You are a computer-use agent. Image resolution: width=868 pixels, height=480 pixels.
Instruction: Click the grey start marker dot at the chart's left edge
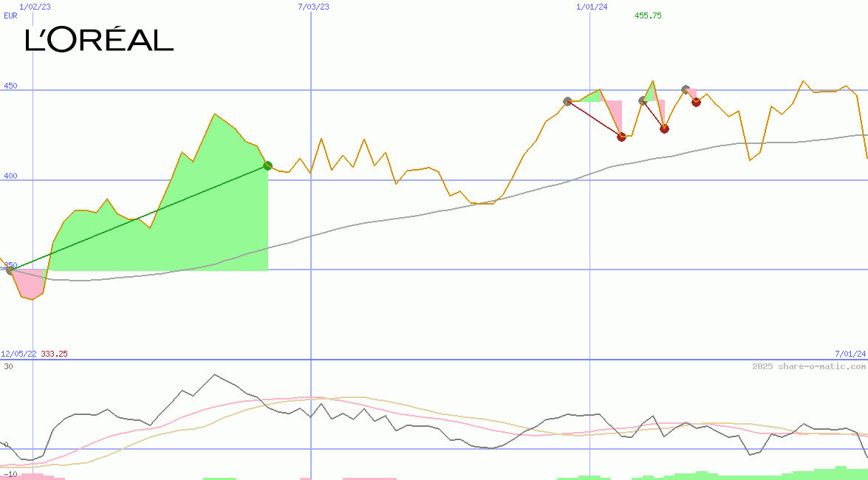[x=10, y=270]
